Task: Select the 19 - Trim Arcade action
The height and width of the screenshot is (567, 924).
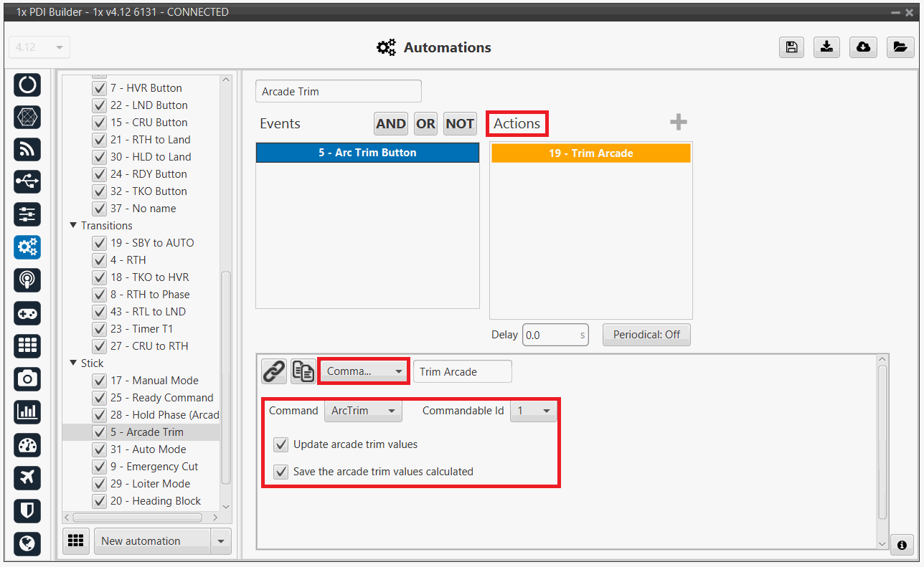Action: [x=590, y=153]
